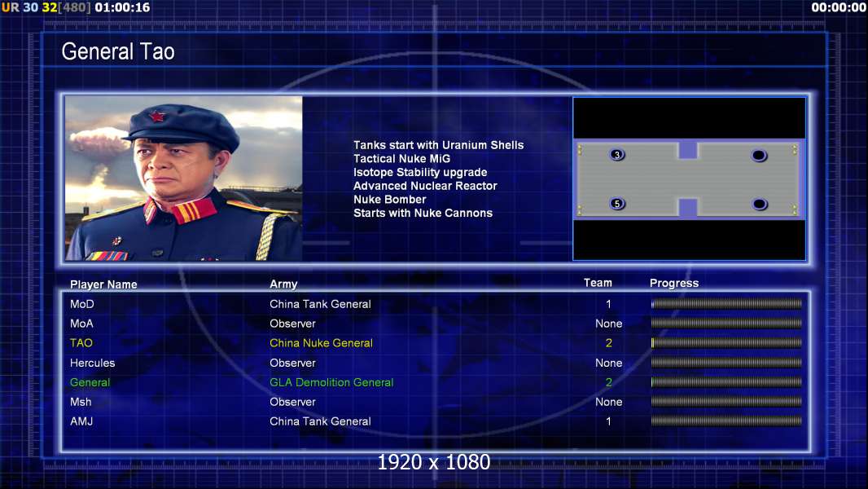
Task: Click Tactical Nuke MiG text
Action: tap(402, 158)
